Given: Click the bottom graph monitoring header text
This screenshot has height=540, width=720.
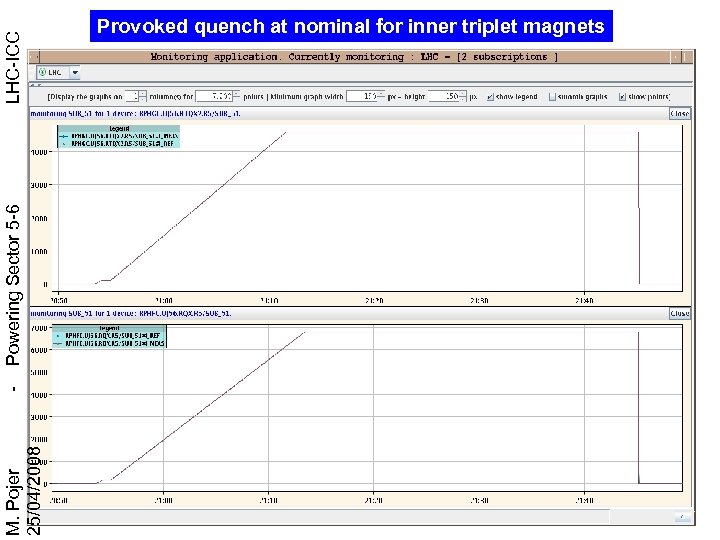Looking at the screenshot, I should [131, 313].
